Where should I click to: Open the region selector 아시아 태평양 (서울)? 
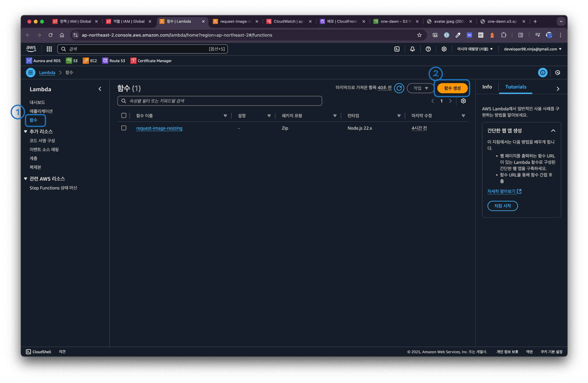click(475, 49)
